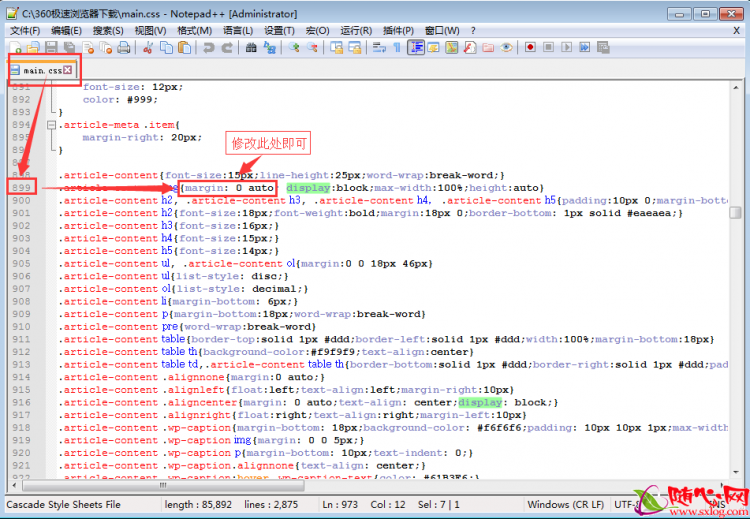Toggle the indent guide display
The height and width of the screenshot is (519, 750).
[416, 47]
